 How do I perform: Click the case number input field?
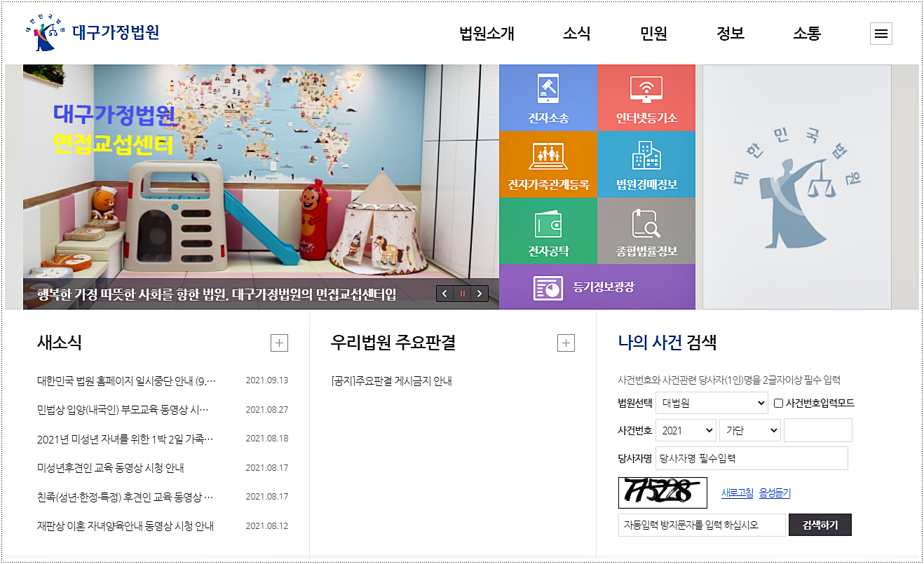click(x=818, y=430)
